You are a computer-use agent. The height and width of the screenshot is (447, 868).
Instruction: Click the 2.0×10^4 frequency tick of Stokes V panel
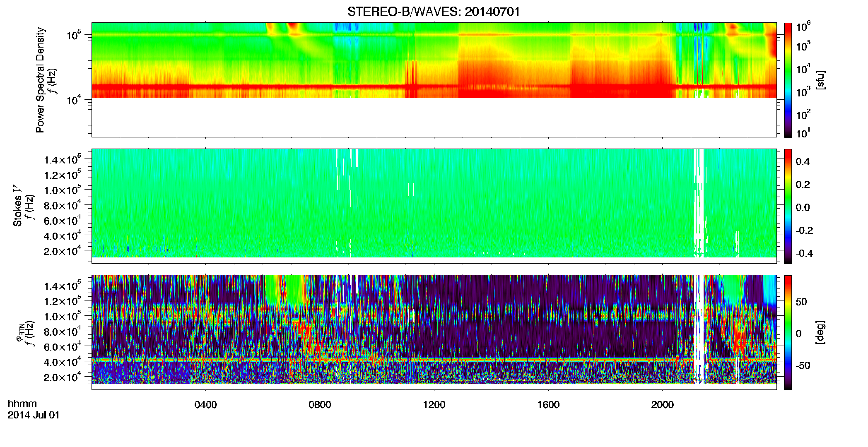coord(63,251)
